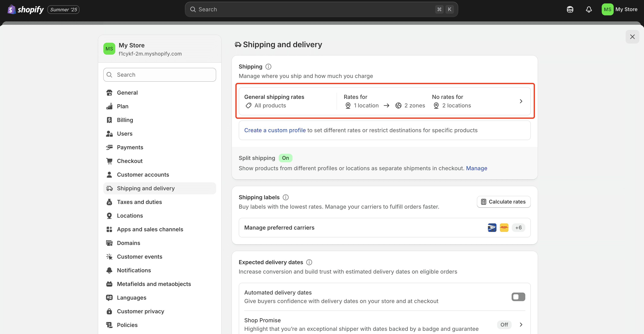This screenshot has height=334, width=644.
Task: Expand the Shop Promise section chevron
Action: (521, 325)
